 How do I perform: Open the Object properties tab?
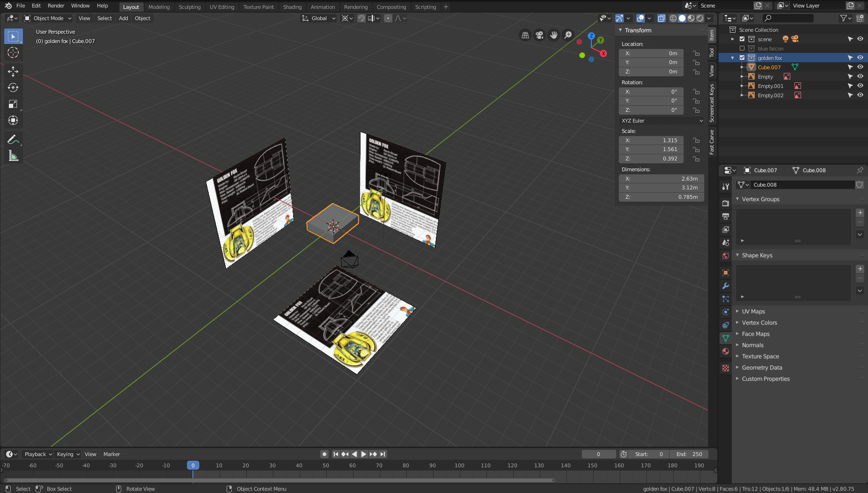pos(726,272)
